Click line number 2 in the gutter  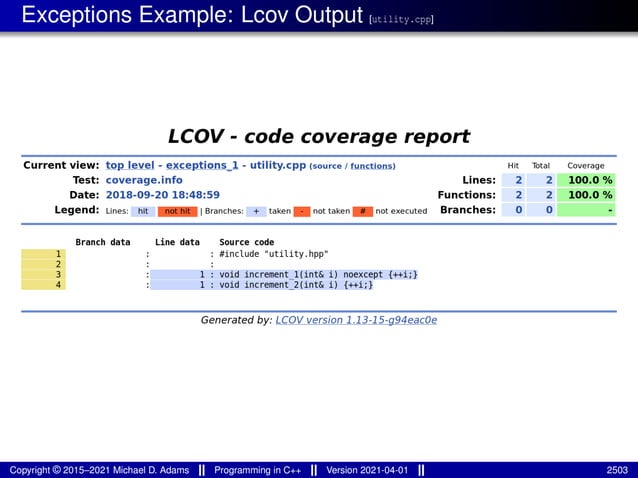pos(44,264)
